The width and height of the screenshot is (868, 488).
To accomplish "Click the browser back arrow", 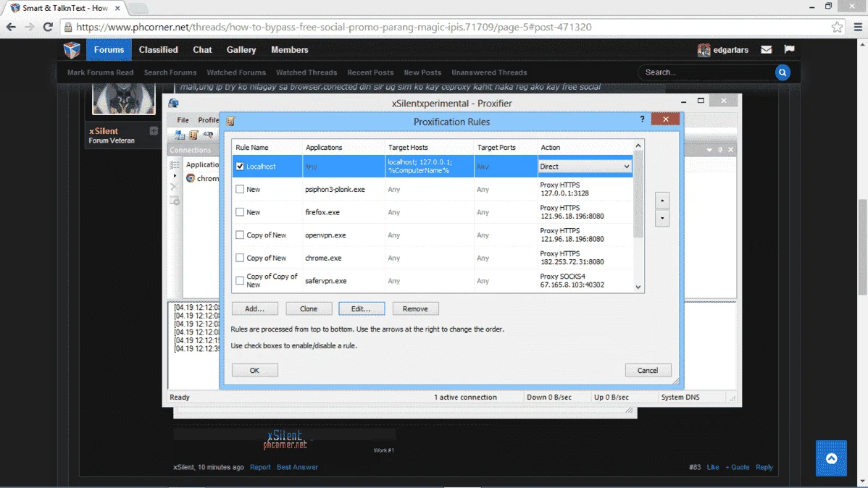I will [x=11, y=27].
